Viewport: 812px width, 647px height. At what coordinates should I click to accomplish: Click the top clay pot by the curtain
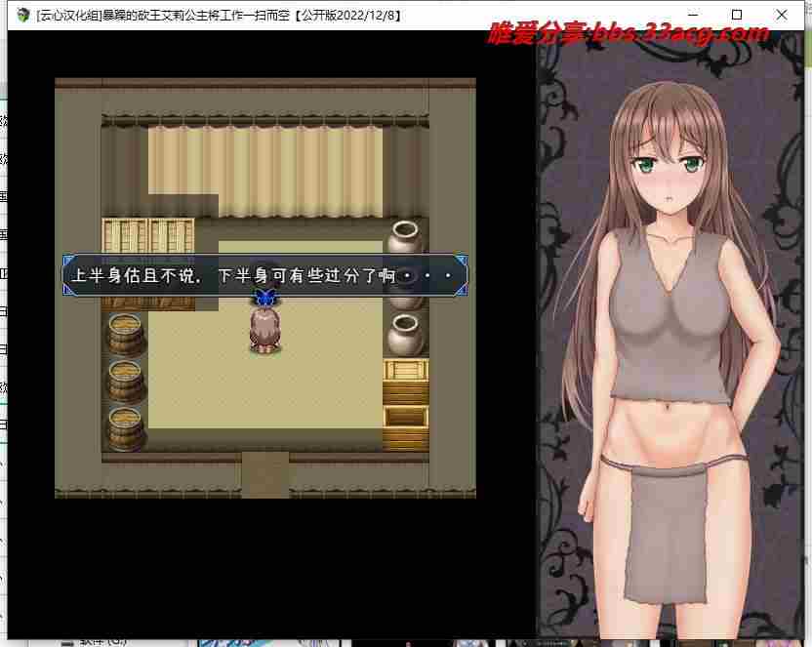405,238
